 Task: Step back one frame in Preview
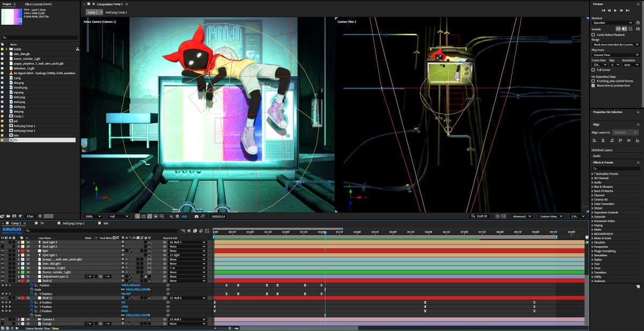(x=609, y=10)
